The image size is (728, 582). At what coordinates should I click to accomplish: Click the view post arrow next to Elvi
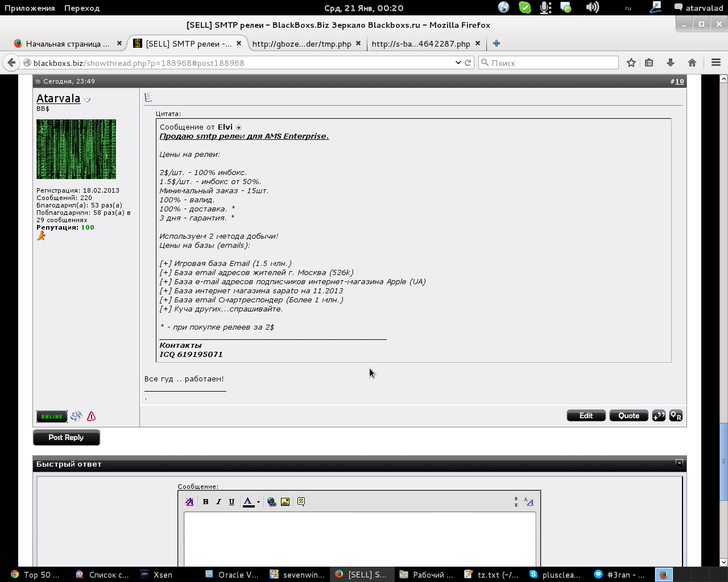pyautogui.click(x=238, y=127)
